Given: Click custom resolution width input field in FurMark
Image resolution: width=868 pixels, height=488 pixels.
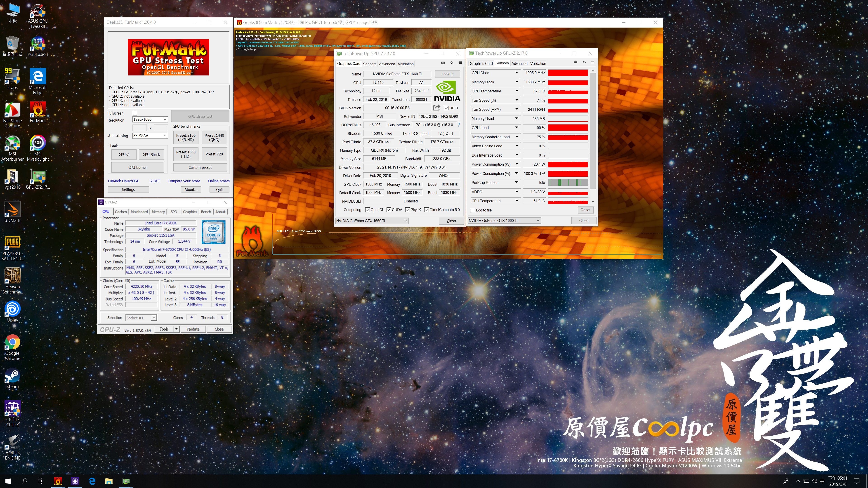Looking at the screenshot, I should point(139,128).
